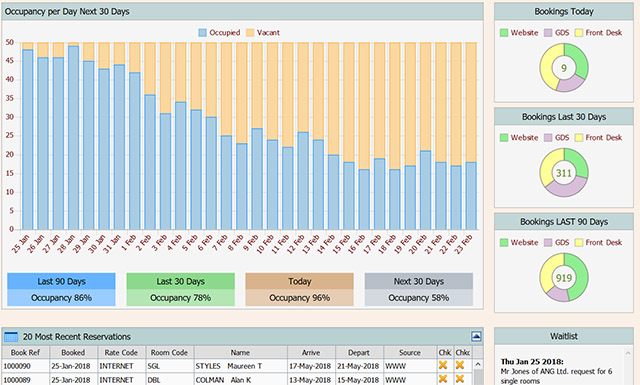Image resolution: width=640 pixels, height=385 pixels.
Task: Click departure date 21-May-2018
Action: coord(358,366)
